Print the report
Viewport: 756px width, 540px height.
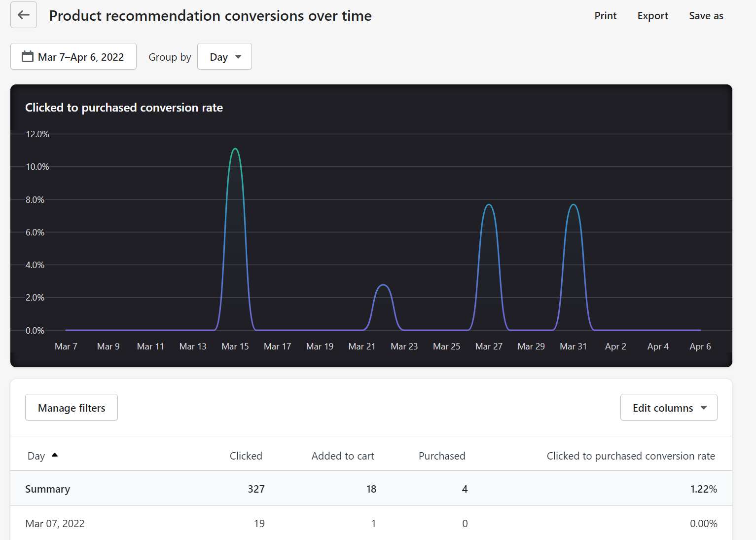(x=605, y=16)
